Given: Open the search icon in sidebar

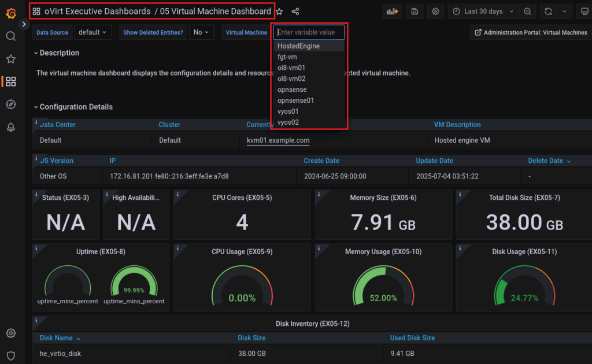Looking at the screenshot, I should (x=11, y=36).
